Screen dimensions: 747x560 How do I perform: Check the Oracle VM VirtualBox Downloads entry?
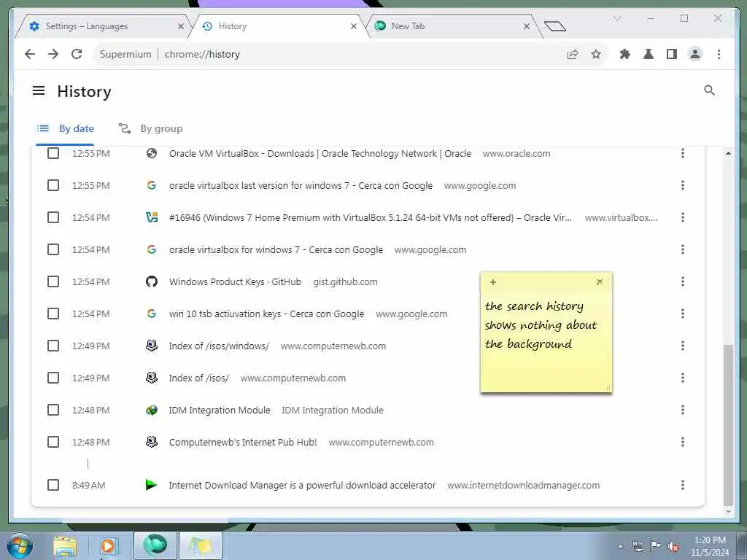click(53, 153)
